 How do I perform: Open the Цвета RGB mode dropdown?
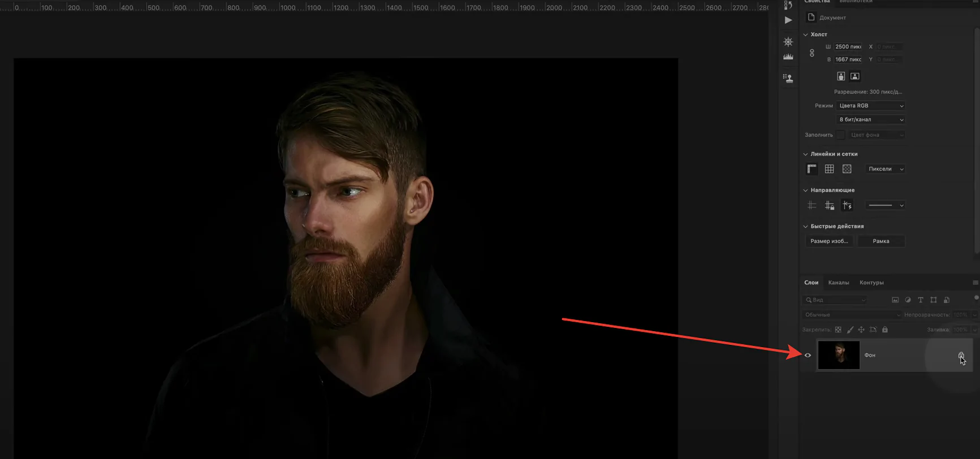click(x=871, y=106)
